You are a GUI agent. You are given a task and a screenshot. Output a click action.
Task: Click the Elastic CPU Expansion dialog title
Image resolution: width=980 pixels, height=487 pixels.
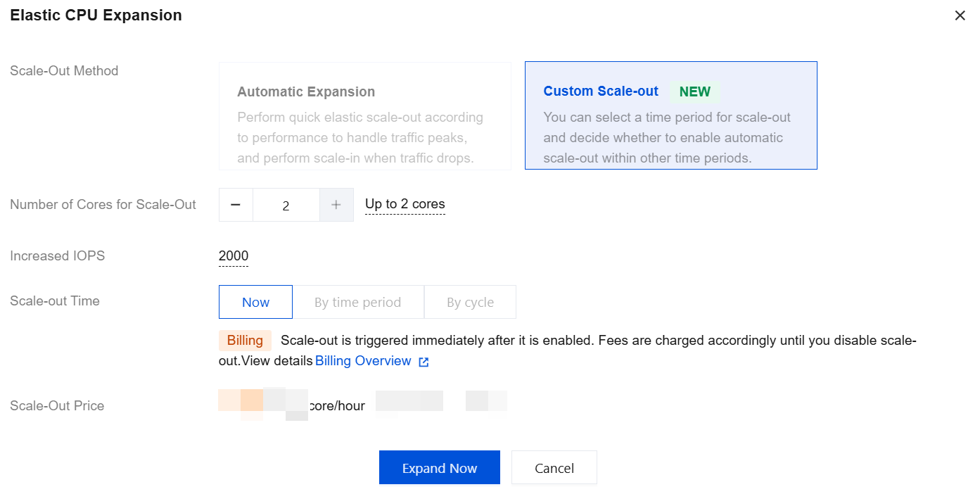tap(96, 15)
